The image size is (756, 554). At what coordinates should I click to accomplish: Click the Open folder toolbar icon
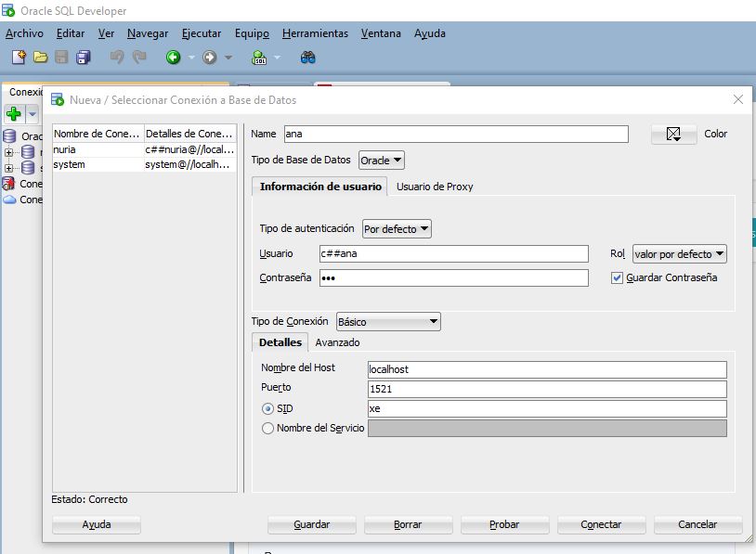point(41,58)
